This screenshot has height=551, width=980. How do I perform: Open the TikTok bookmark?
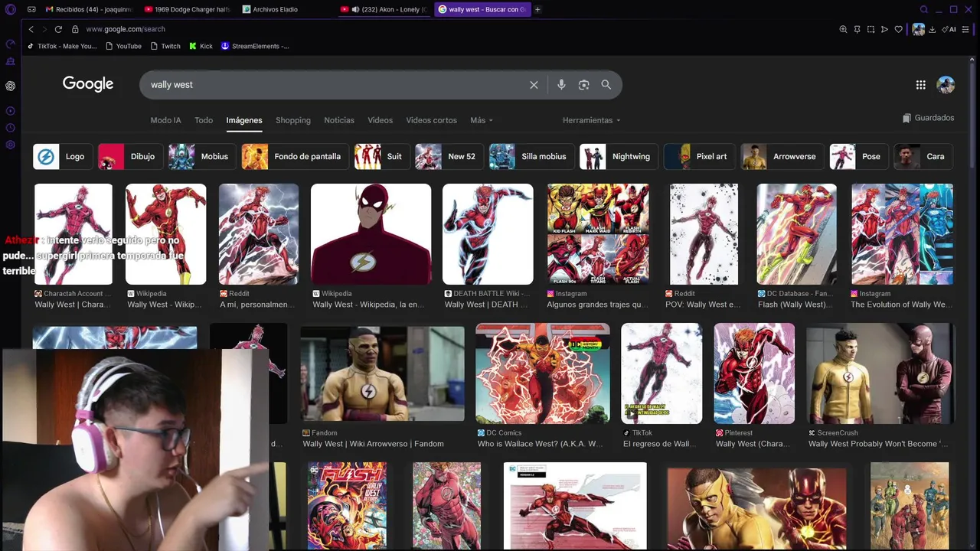coord(62,46)
